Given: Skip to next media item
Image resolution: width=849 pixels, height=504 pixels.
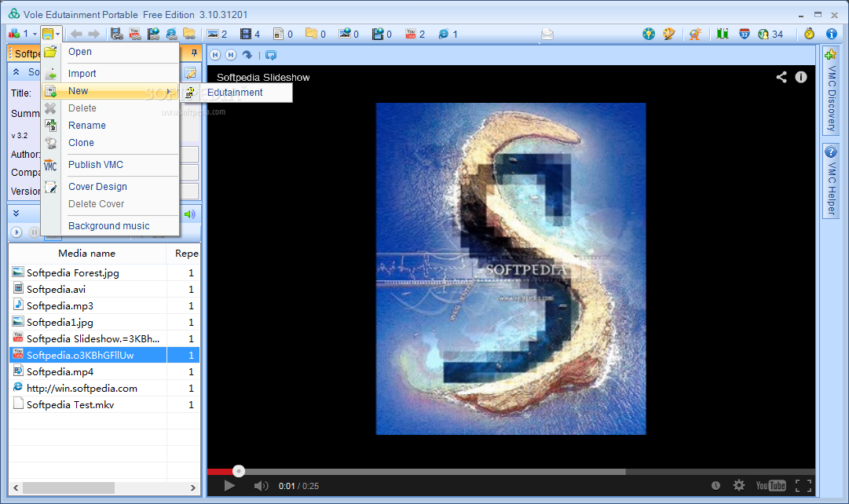Looking at the screenshot, I should point(231,55).
